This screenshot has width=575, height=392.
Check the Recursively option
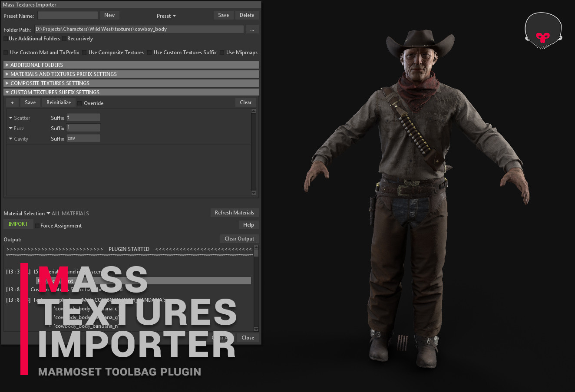pyautogui.click(x=64, y=38)
